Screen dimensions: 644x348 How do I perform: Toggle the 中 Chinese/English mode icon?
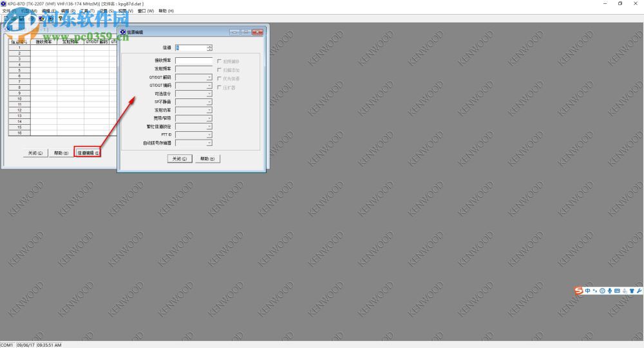[x=588, y=291]
